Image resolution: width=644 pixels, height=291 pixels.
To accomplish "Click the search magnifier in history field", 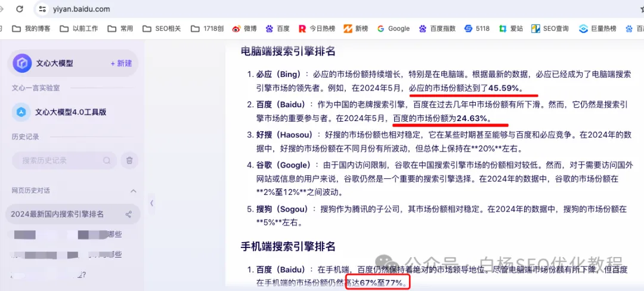I will pyautogui.click(x=107, y=160).
